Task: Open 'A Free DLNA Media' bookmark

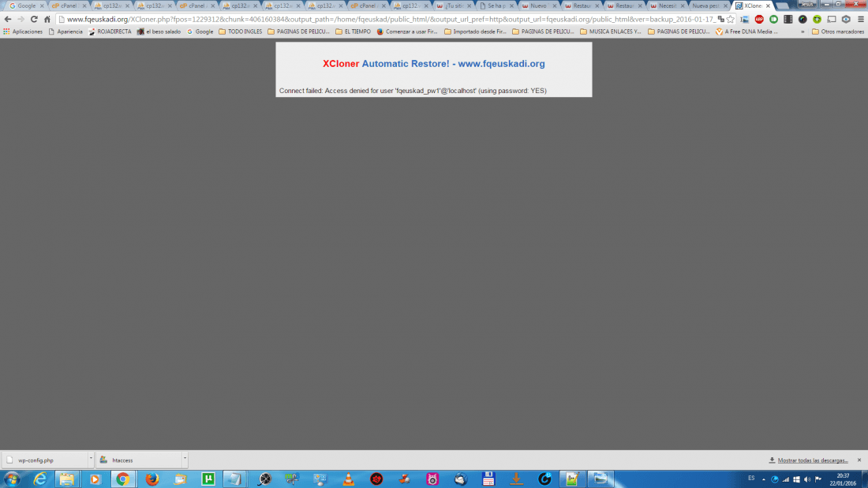Action: (x=746, y=32)
